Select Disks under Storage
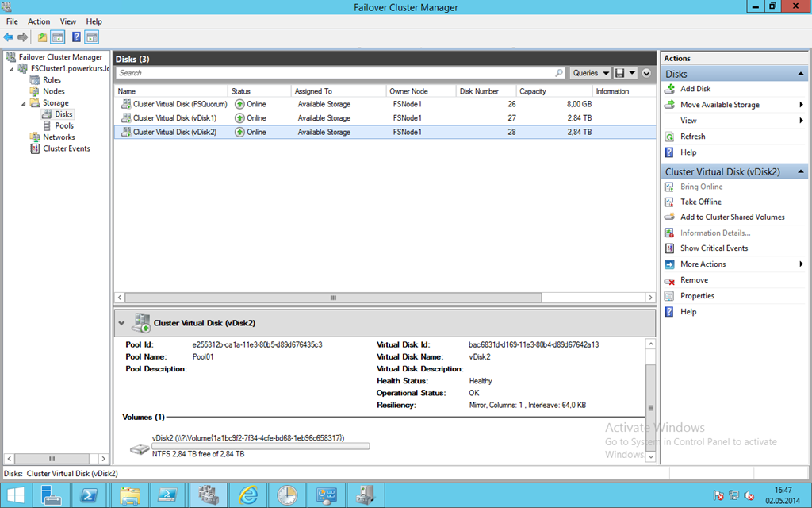812x508 pixels. 63,114
